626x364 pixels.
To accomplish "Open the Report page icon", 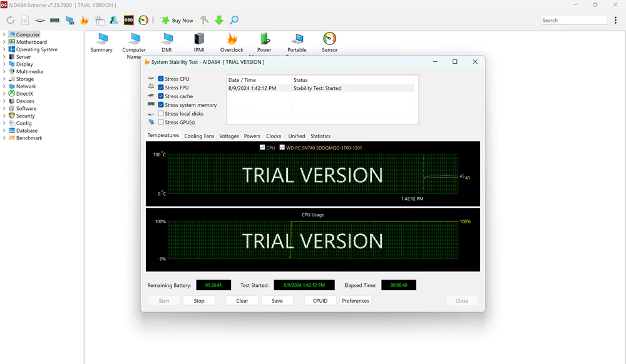I will [25, 20].
